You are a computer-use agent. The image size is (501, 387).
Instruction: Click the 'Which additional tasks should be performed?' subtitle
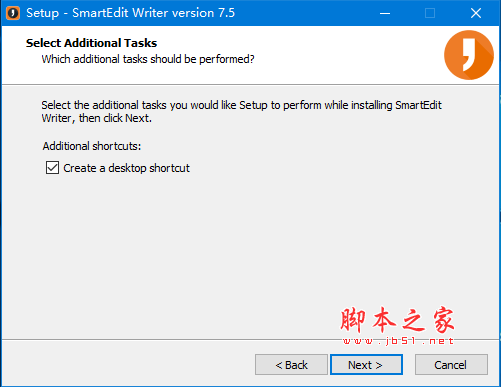[148, 59]
